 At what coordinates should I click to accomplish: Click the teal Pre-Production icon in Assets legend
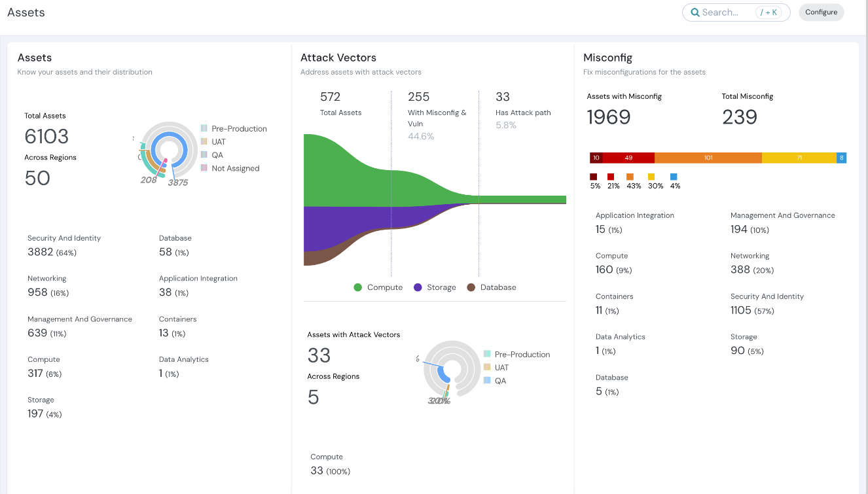tap(204, 129)
